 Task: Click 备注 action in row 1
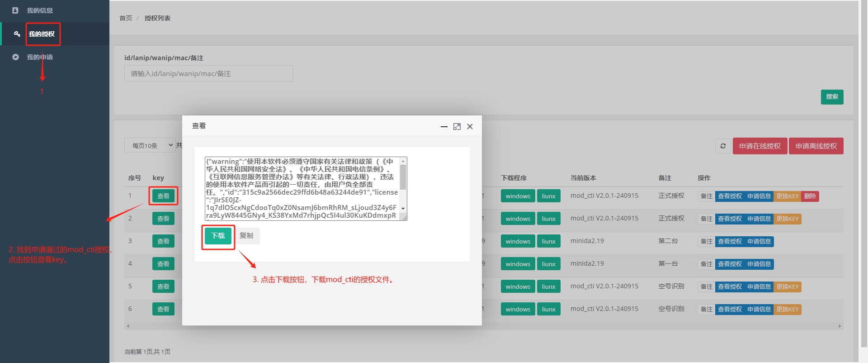tap(706, 196)
